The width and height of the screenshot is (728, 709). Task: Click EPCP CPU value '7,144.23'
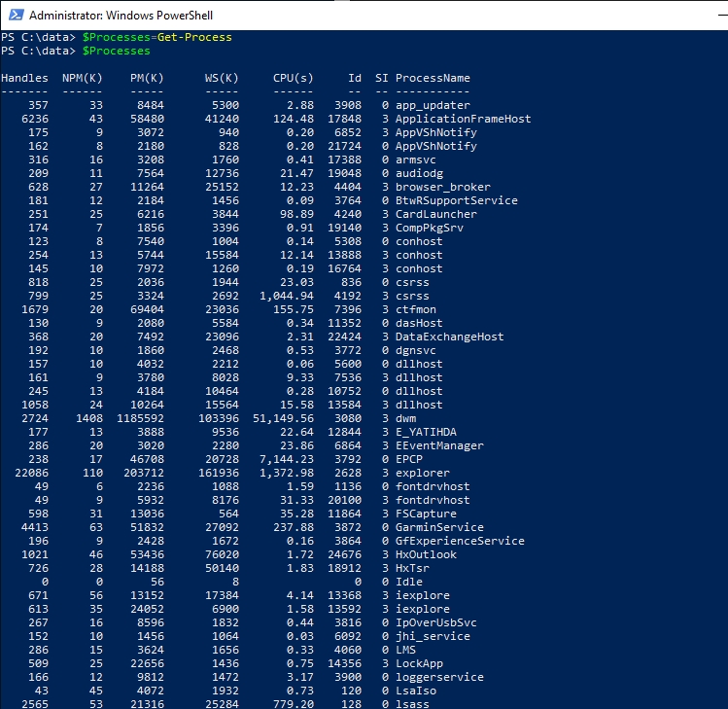click(287, 459)
